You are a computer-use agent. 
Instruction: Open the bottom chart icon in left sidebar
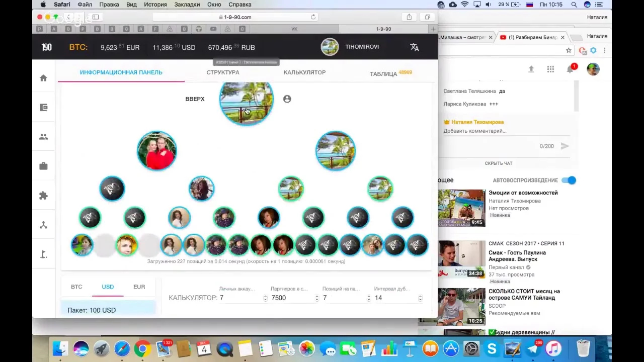pos(43,254)
